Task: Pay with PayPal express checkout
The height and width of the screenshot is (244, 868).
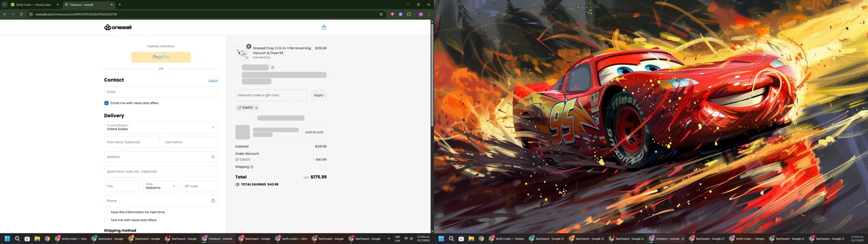Action: click(x=161, y=57)
